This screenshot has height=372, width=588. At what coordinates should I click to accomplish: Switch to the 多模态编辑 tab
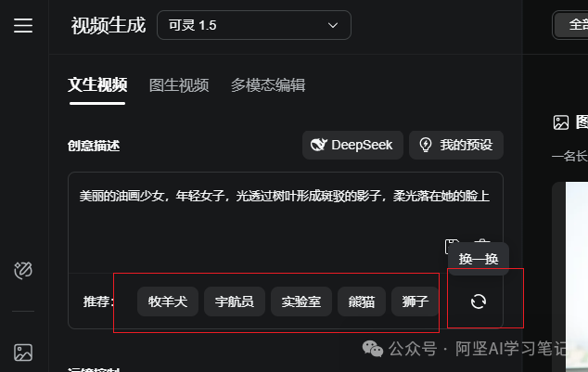[268, 85]
